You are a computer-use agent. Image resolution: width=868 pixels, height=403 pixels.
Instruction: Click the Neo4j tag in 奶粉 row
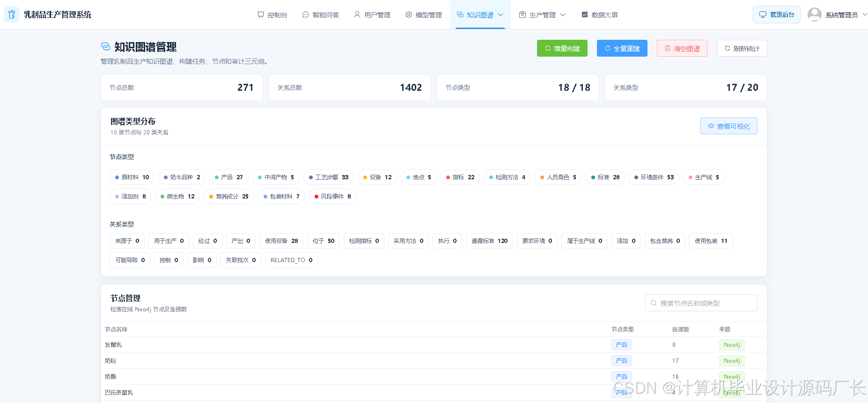click(x=732, y=361)
